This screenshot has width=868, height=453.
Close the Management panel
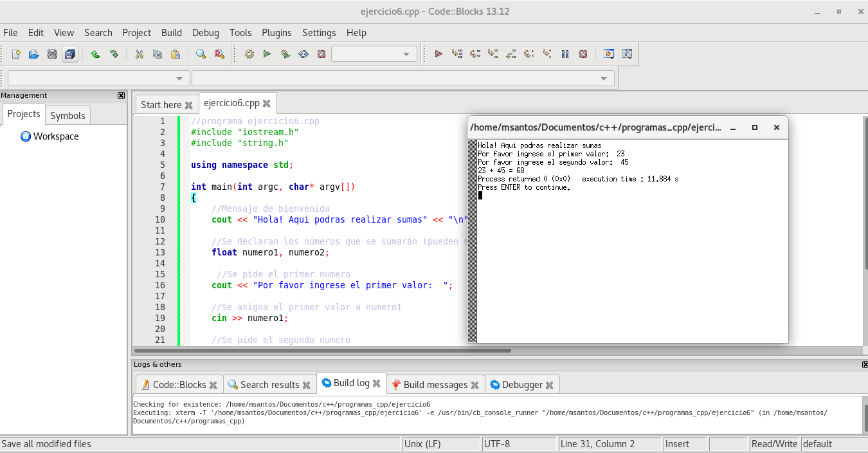(121, 95)
